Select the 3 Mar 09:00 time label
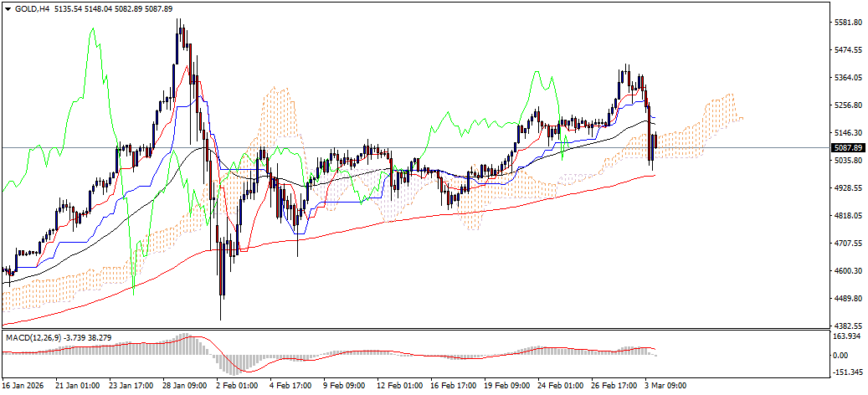Viewport: 868px width, 395px height. (x=665, y=384)
